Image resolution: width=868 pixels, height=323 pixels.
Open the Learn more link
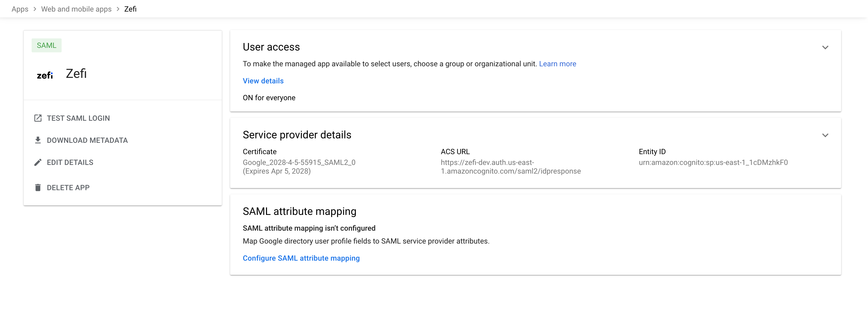557,64
